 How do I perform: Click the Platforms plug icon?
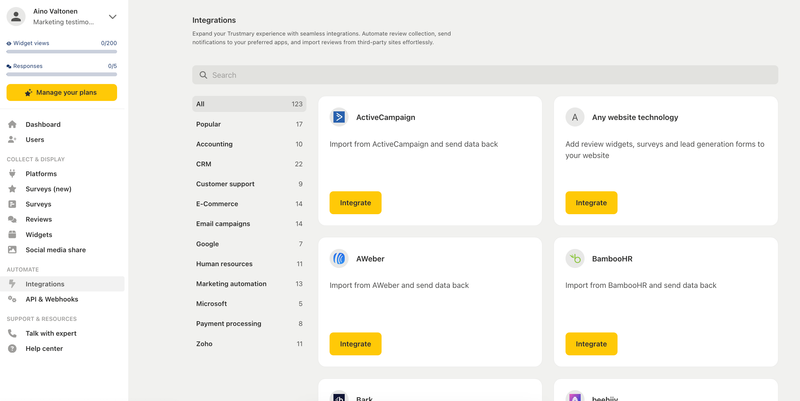(x=12, y=174)
